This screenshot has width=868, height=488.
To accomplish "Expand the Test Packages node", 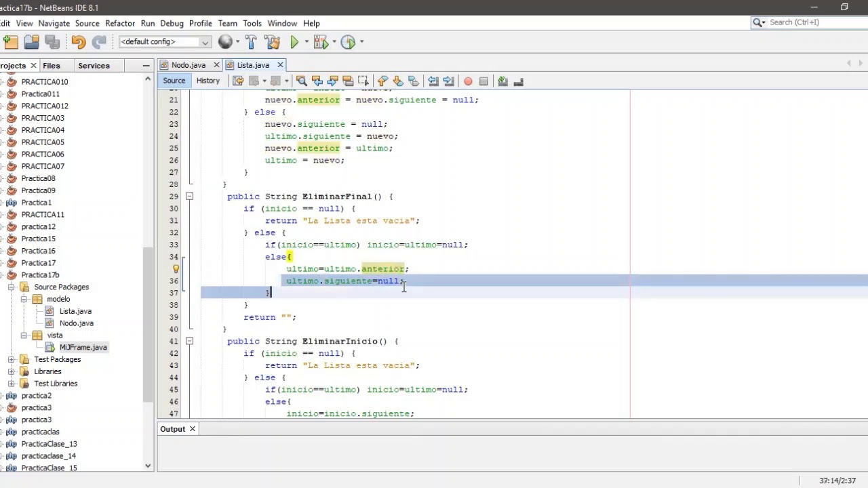I will pos(12,360).
